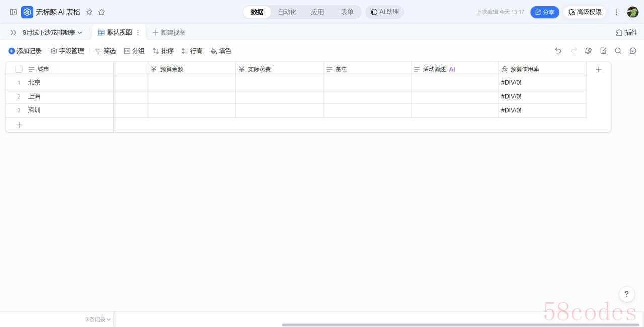Click the 预算金额 cell for 北京
The height and width of the screenshot is (327, 644).
click(x=192, y=83)
